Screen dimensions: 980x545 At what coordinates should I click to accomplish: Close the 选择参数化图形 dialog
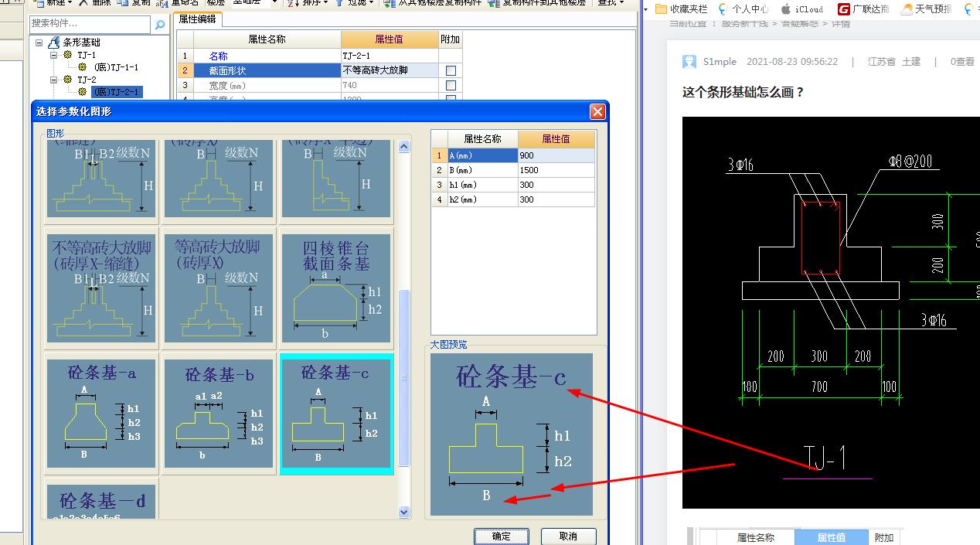point(597,111)
